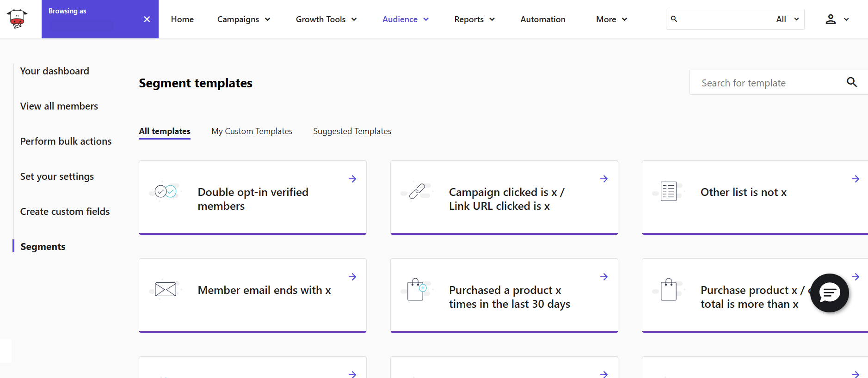This screenshot has width=868, height=378.
Task: Expand the Campaigns menu
Action: pos(244,19)
